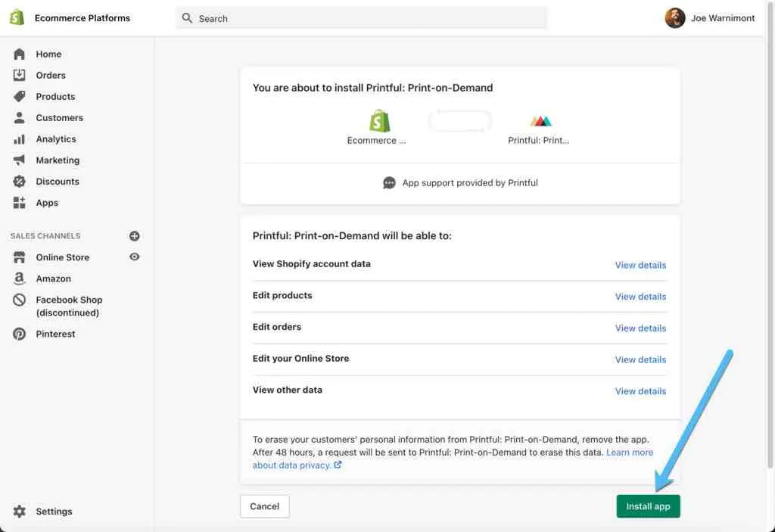
Task: Open the Discounts section
Action: tap(58, 182)
